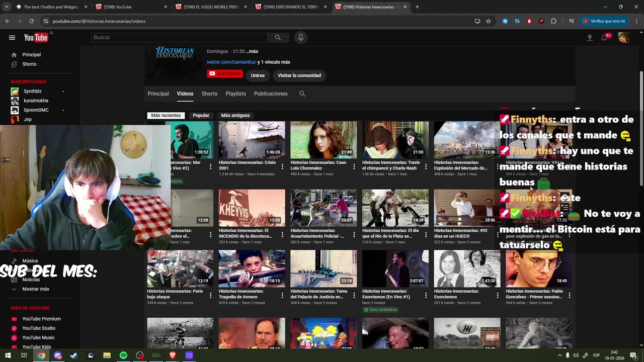Open options for Crisis 2001 video
The height and width of the screenshot is (362, 644).
[282, 166]
